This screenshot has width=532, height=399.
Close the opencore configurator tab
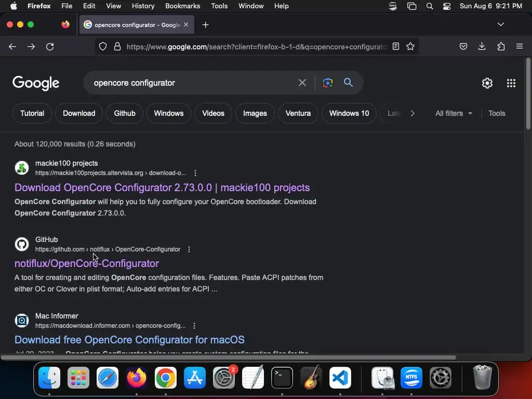click(x=186, y=25)
